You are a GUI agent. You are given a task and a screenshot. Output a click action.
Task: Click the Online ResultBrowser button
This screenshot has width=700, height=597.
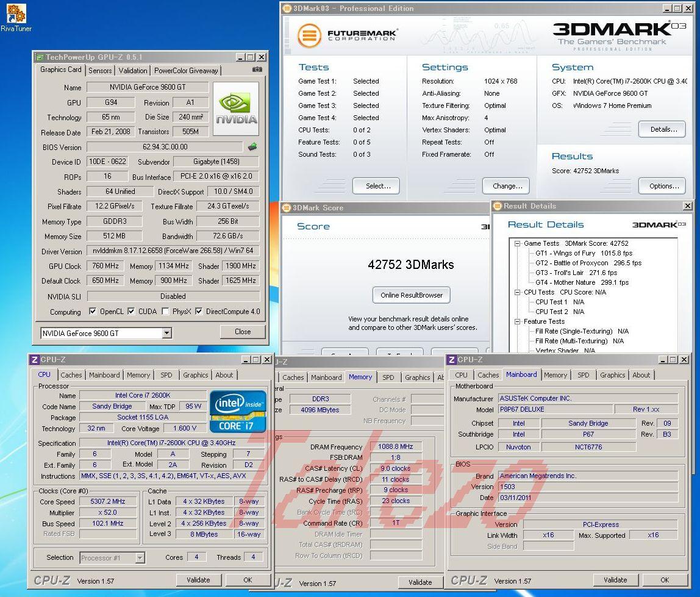point(411,295)
